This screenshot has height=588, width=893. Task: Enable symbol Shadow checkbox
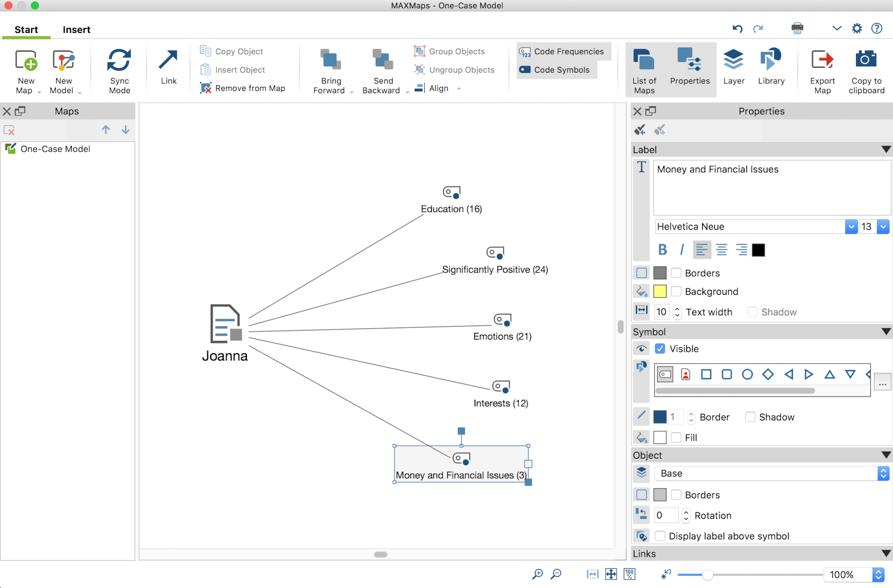pos(750,417)
